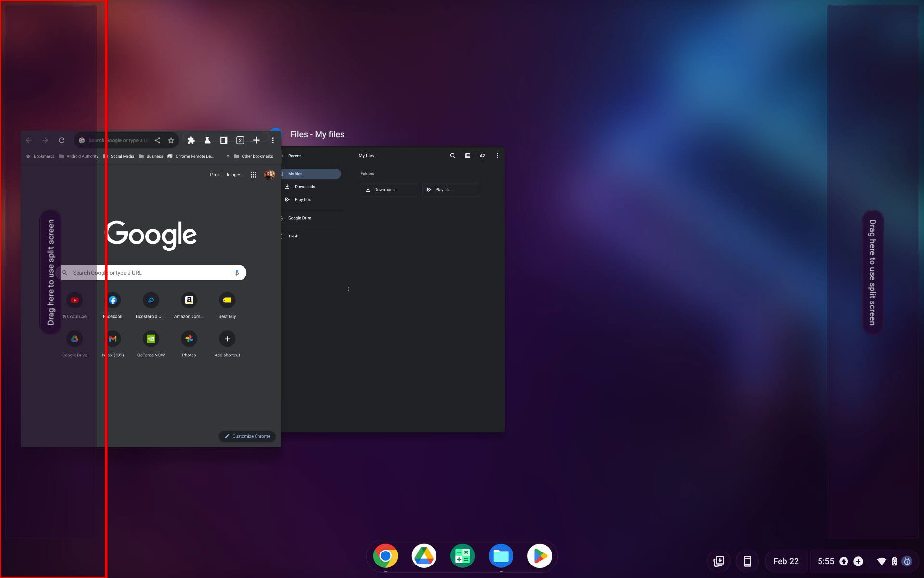This screenshot has width=924, height=578.
Task: Open the Chrome Labs flask icon
Action: (207, 140)
